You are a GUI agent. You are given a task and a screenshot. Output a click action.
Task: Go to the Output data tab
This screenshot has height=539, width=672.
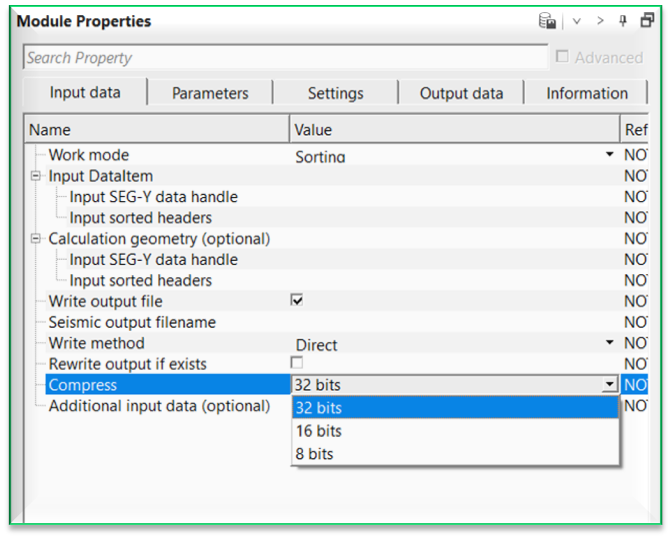click(x=461, y=93)
